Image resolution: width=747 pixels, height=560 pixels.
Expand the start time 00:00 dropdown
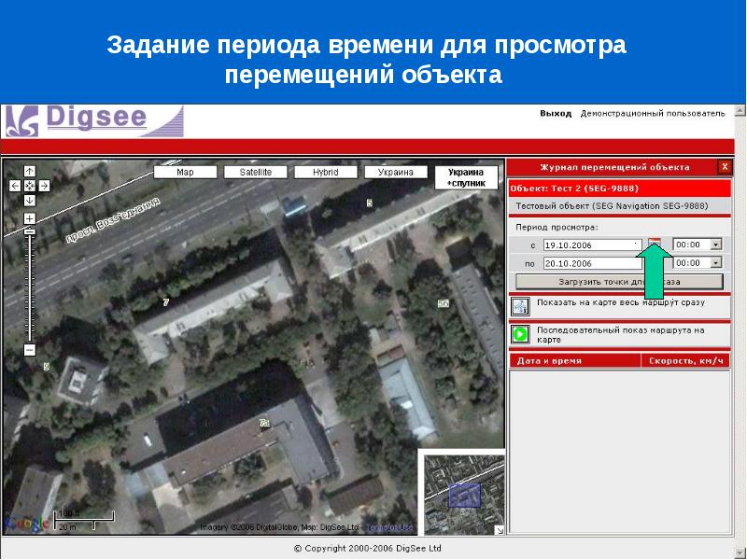716,245
